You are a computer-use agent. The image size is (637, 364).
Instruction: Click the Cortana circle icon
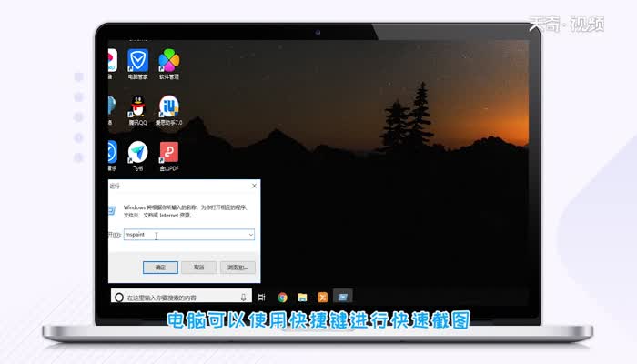pos(119,298)
